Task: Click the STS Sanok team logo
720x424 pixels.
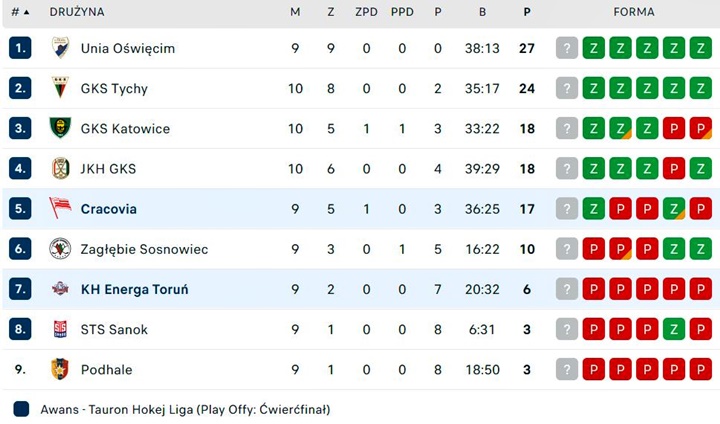Action: [60, 329]
